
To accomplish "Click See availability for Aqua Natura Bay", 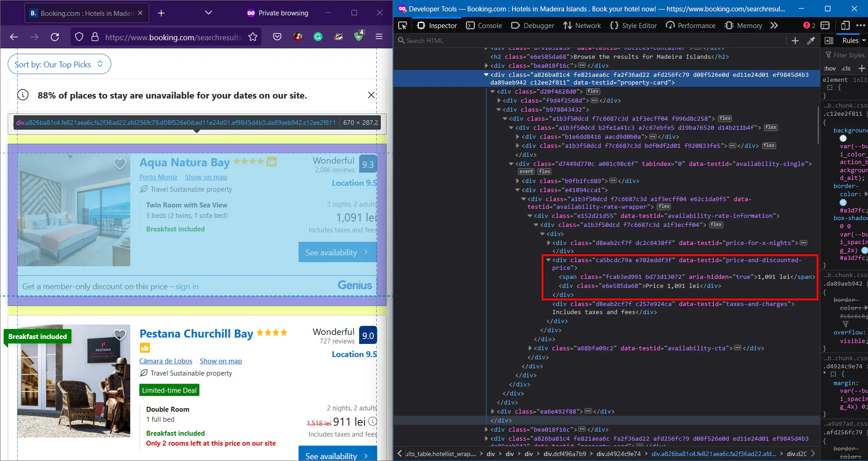I will pos(337,252).
